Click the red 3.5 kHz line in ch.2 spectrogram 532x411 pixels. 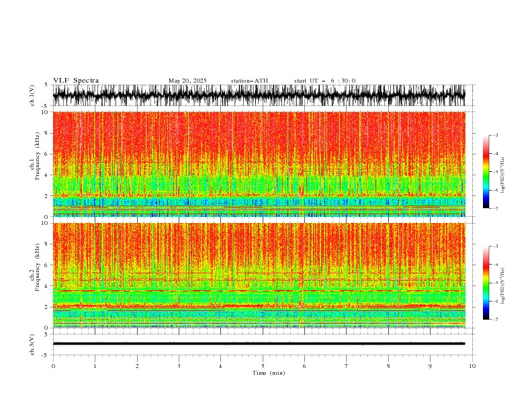click(259, 291)
